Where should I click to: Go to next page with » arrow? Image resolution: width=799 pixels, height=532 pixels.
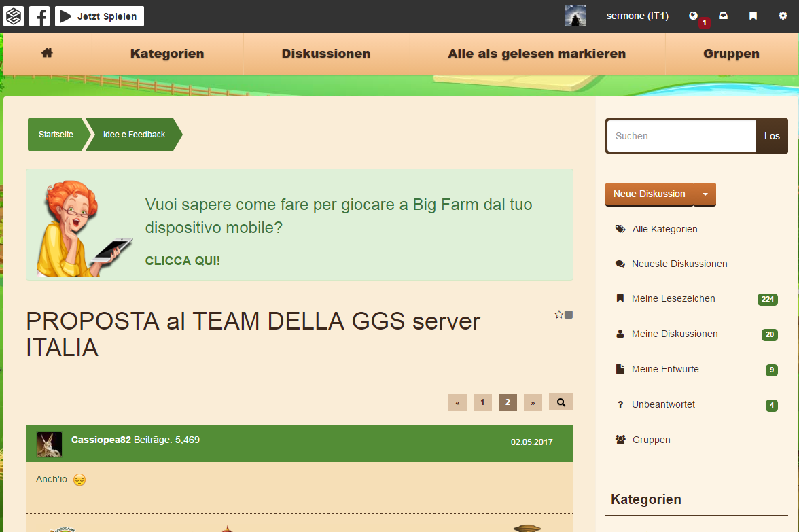click(533, 402)
